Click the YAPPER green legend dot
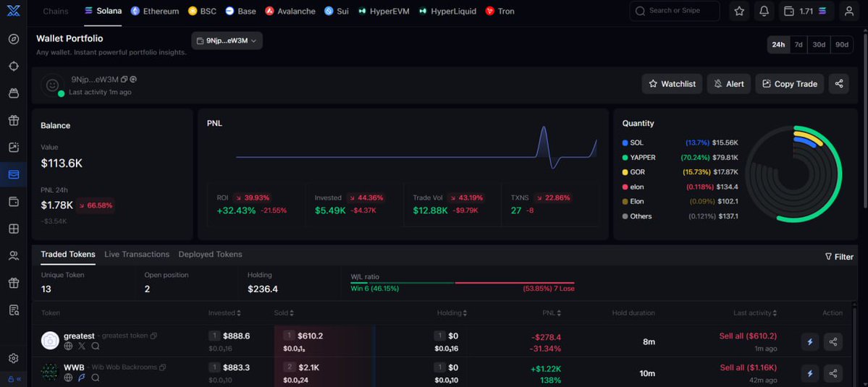 pyautogui.click(x=625, y=158)
